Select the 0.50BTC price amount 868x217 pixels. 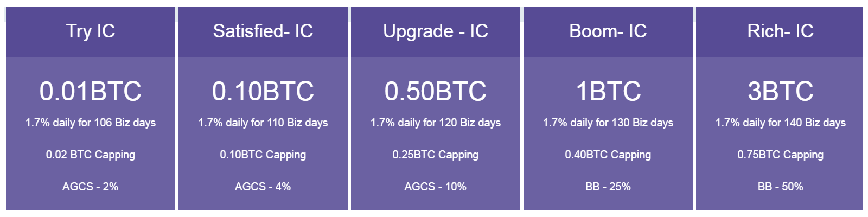point(436,91)
